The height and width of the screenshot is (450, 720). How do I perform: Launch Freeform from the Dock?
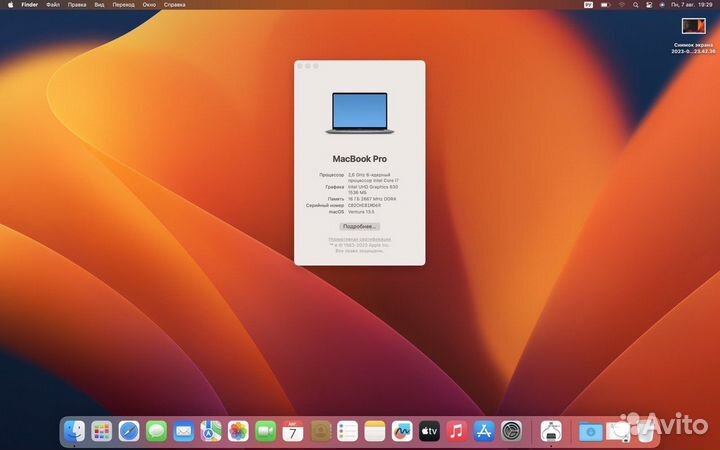coord(402,432)
